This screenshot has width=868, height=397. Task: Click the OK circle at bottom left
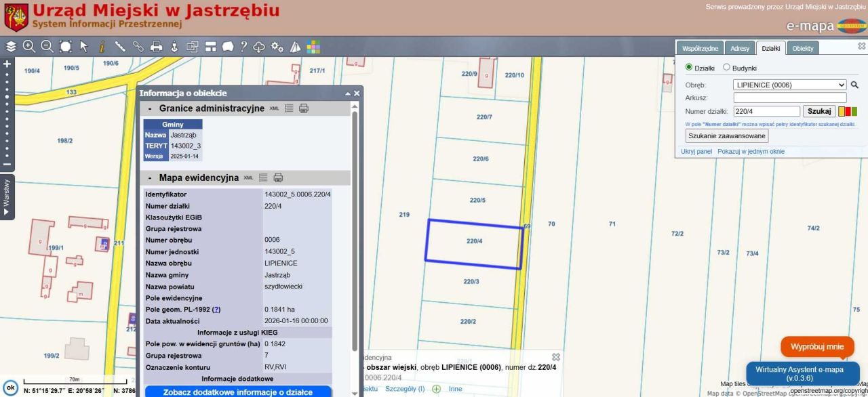pos(9,388)
